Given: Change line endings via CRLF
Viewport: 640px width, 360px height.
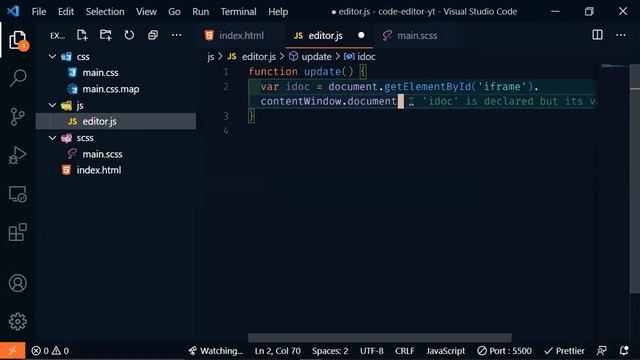Looking at the screenshot, I should (x=404, y=351).
